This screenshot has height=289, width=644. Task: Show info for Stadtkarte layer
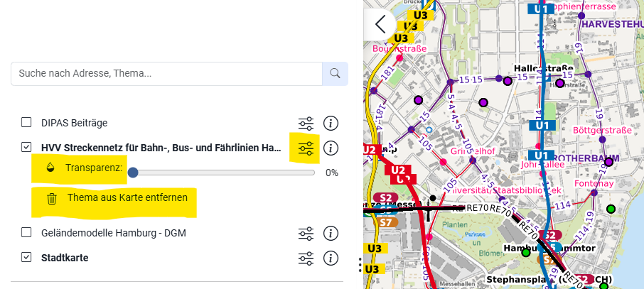331,258
